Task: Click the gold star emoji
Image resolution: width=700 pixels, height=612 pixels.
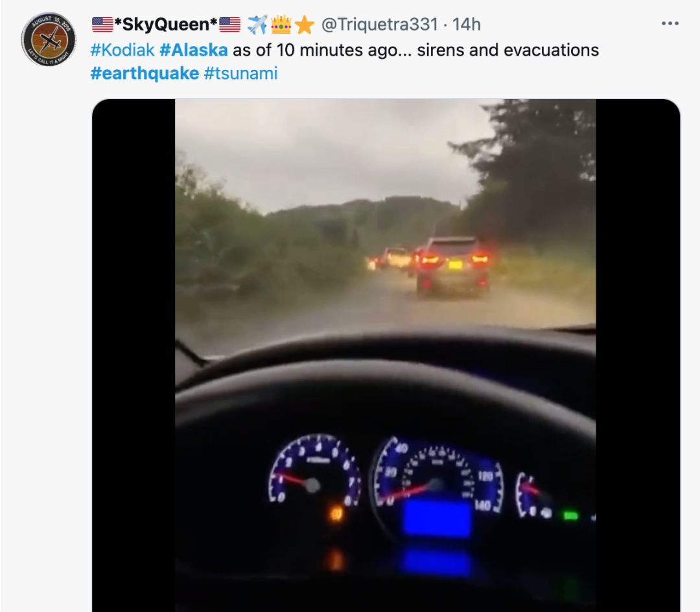Action: pyautogui.click(x=305, y=25)
